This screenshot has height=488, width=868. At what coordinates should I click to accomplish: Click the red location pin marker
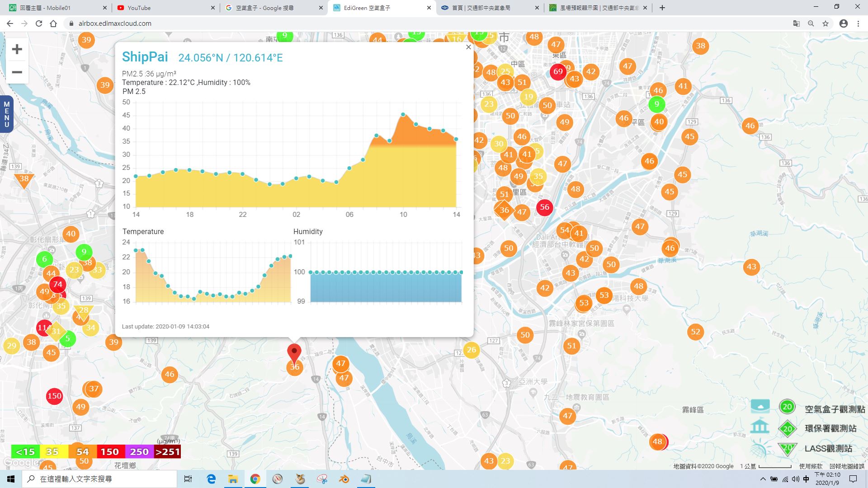click(x=294, y=354)
